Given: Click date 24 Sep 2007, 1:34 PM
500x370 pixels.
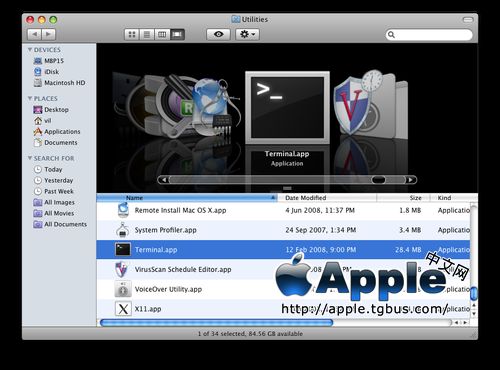Looking at the screenshot, I should [321, 230].
